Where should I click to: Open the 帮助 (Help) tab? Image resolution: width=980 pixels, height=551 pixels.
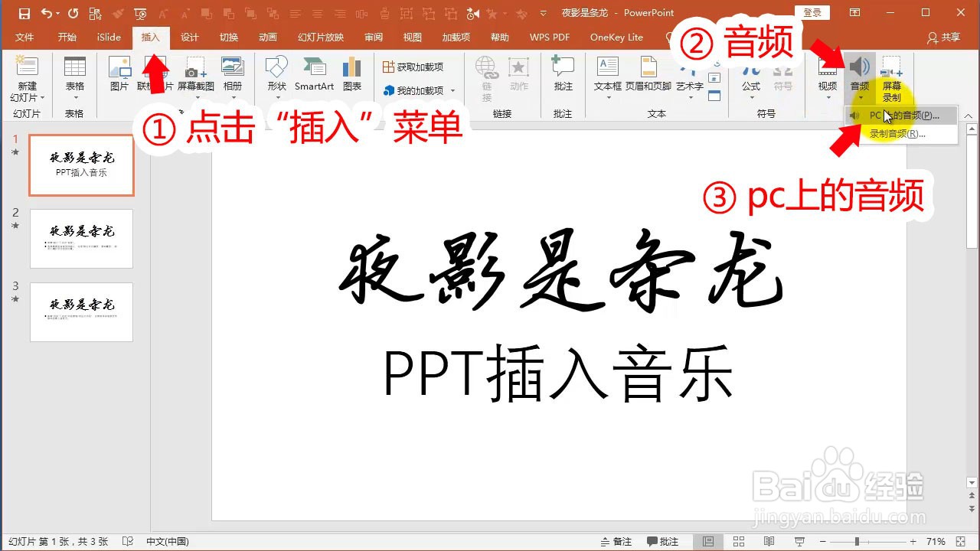click(499, 37)
